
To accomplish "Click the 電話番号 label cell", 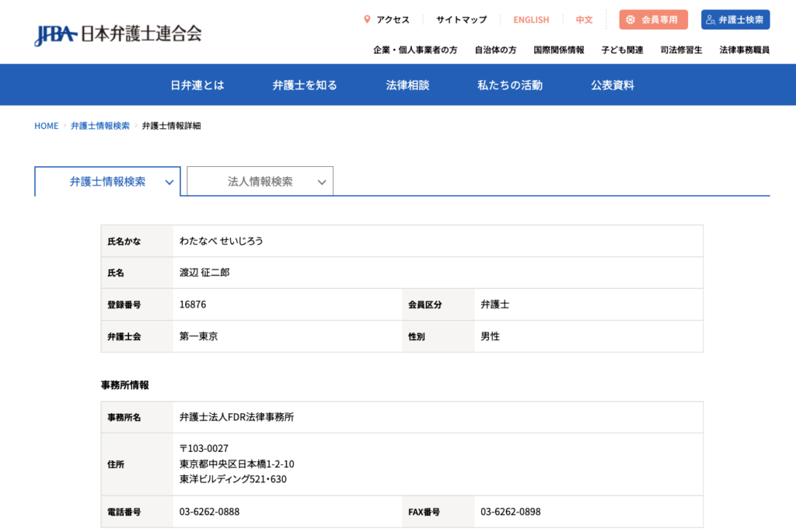I will tap(137, 512).
